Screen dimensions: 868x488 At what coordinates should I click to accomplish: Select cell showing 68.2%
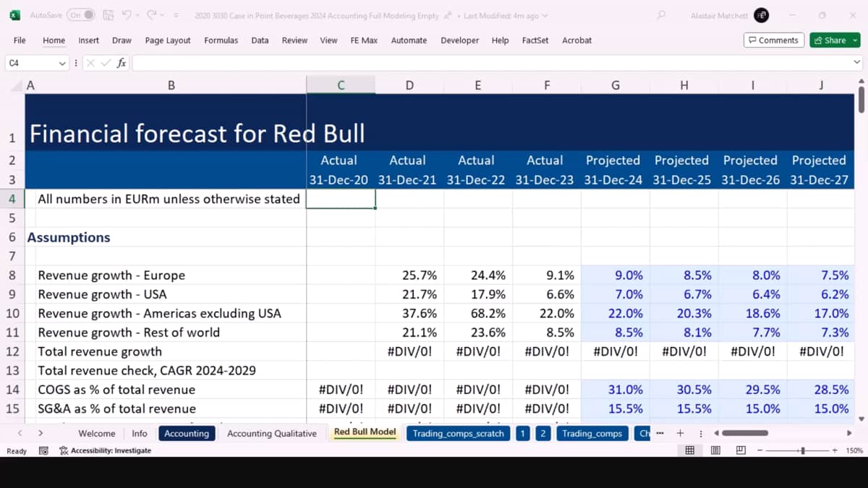(478, 313)
